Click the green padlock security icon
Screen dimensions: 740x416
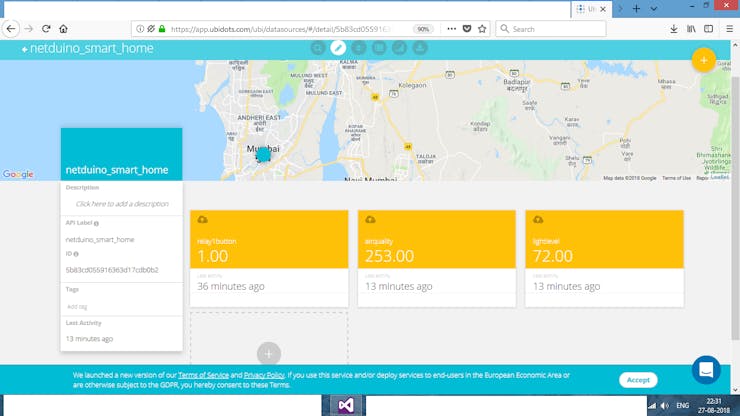point(162,29)
